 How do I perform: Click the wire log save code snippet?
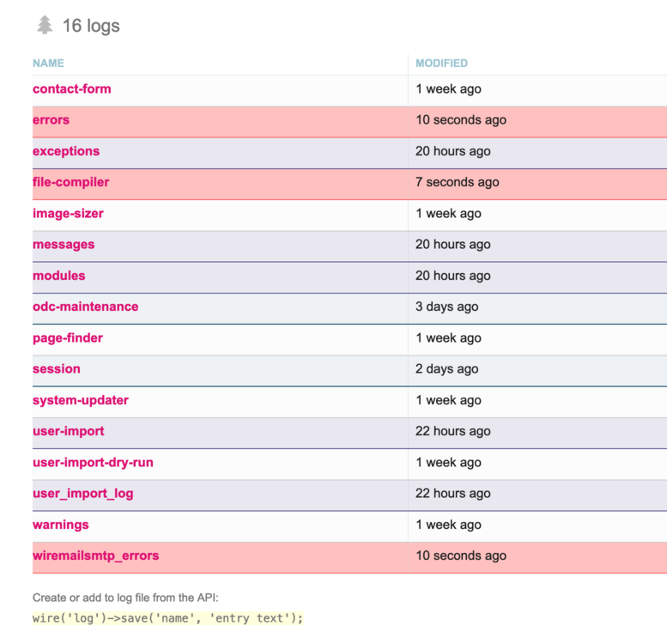coord(168,617)
